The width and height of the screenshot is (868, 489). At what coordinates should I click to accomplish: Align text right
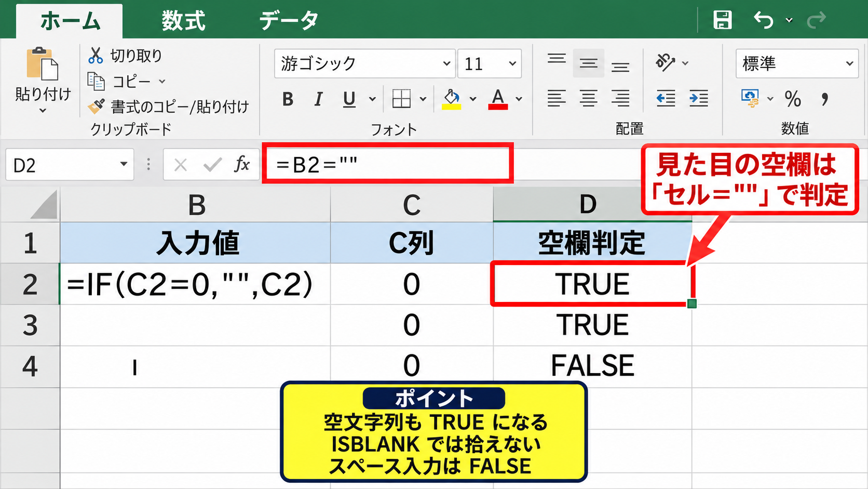tap(620, 98)
